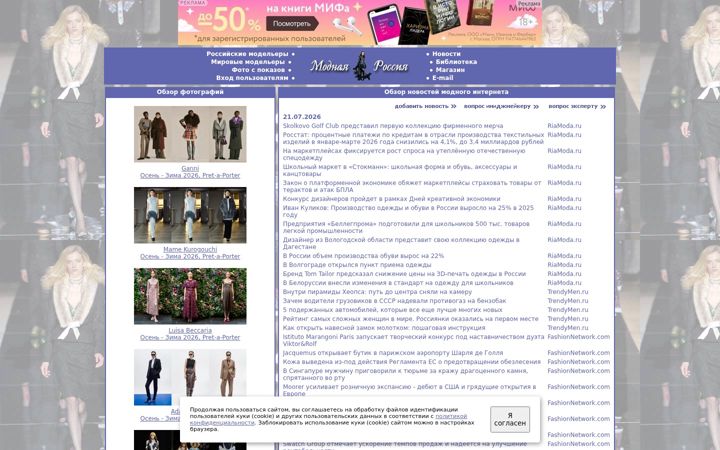Go to Фото с показов section

pyautogui.click(x=258, y=70)
